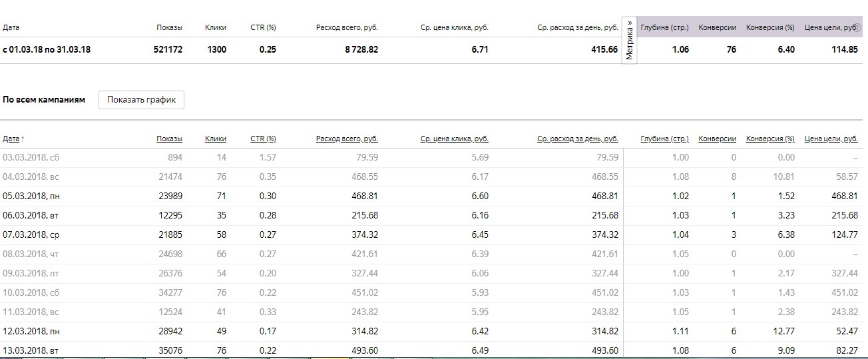Sort by Ср. цена клика, руб. link

click(x=454, y=139)
